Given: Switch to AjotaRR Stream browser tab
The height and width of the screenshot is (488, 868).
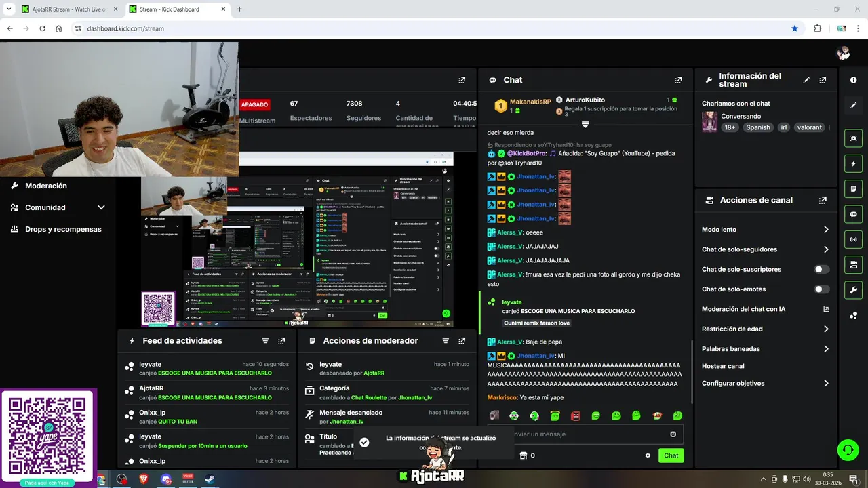Looking at the screenshot, I should tap(68, 9).
